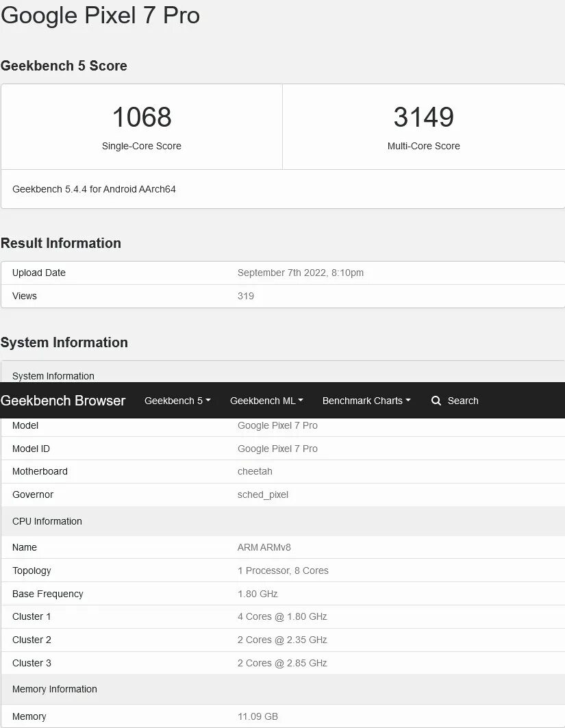
Task: Go to the Geekbench Browser home link
Action: 63,401
